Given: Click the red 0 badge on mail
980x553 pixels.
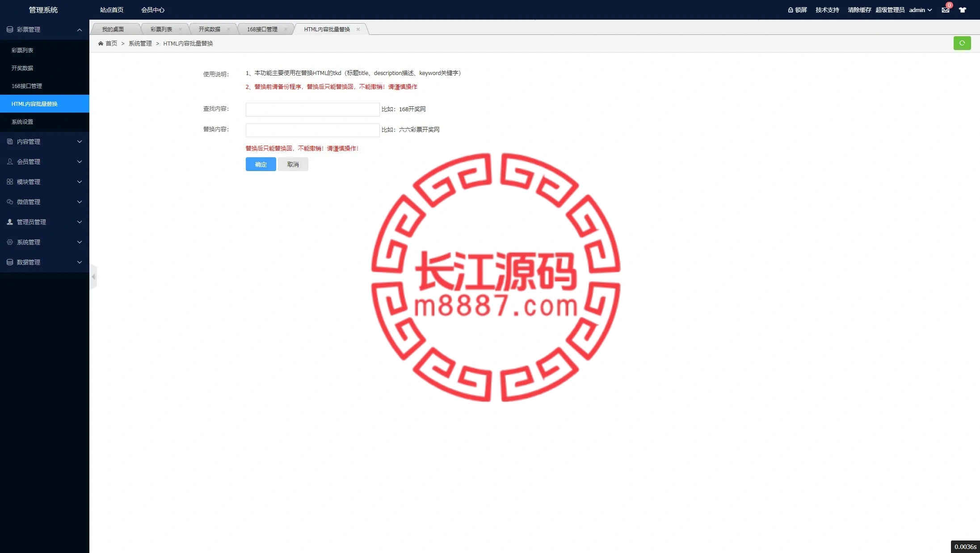Looking at the screenshot, I should [x=949, y=5].
